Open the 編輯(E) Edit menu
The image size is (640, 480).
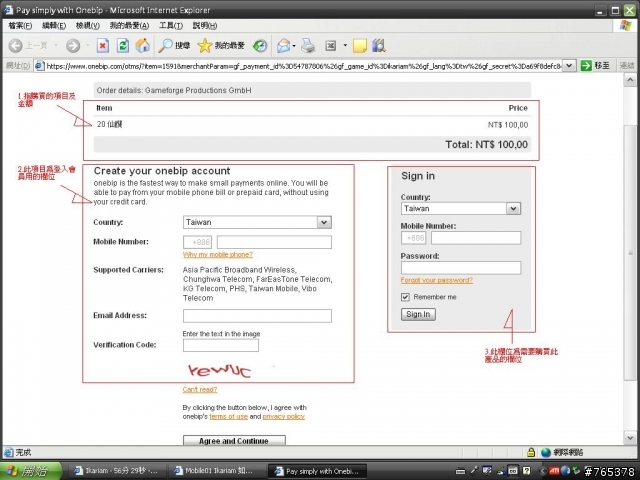click(x=54, y=26)
